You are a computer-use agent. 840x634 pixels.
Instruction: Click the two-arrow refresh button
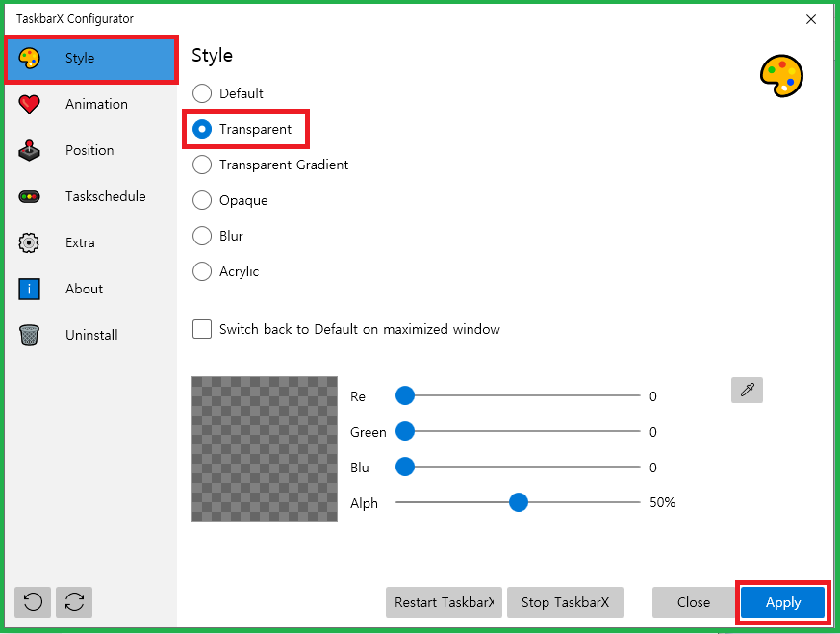74,602
